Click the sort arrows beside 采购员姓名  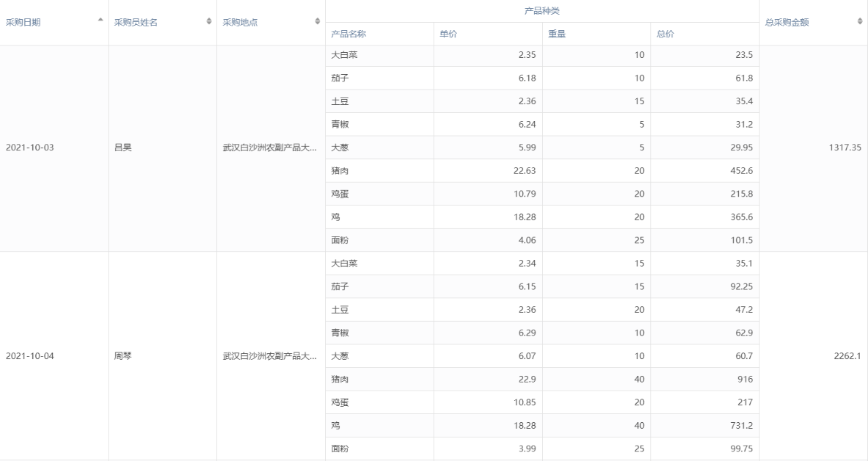point(208,22)
